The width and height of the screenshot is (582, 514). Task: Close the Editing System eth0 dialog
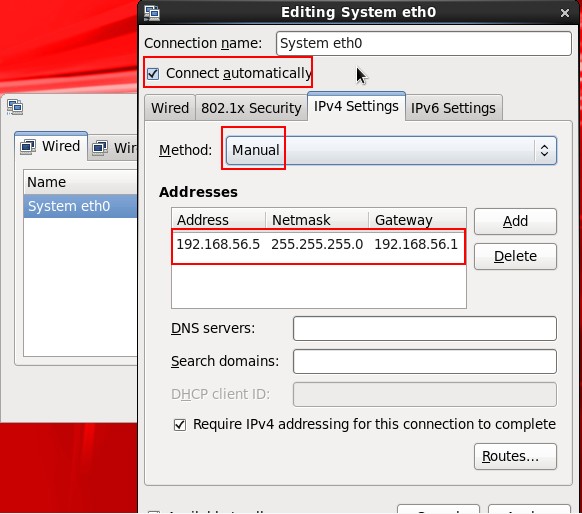[565, 13]
